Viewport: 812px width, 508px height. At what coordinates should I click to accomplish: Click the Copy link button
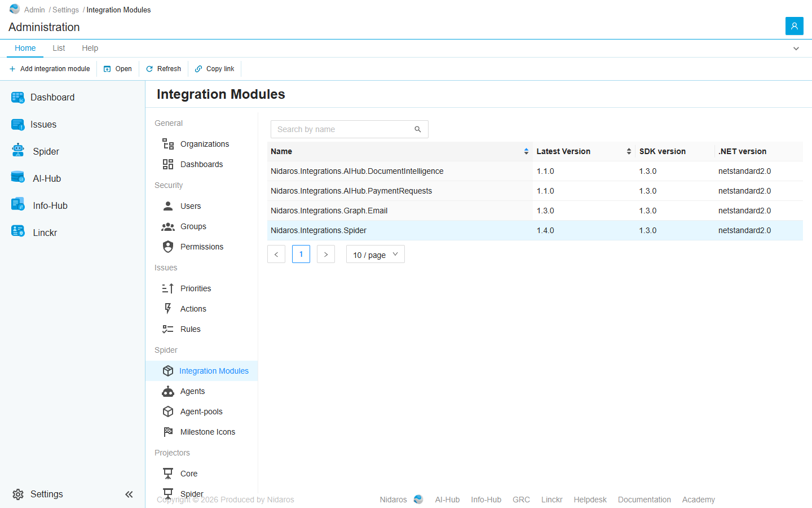pos(215,69)
